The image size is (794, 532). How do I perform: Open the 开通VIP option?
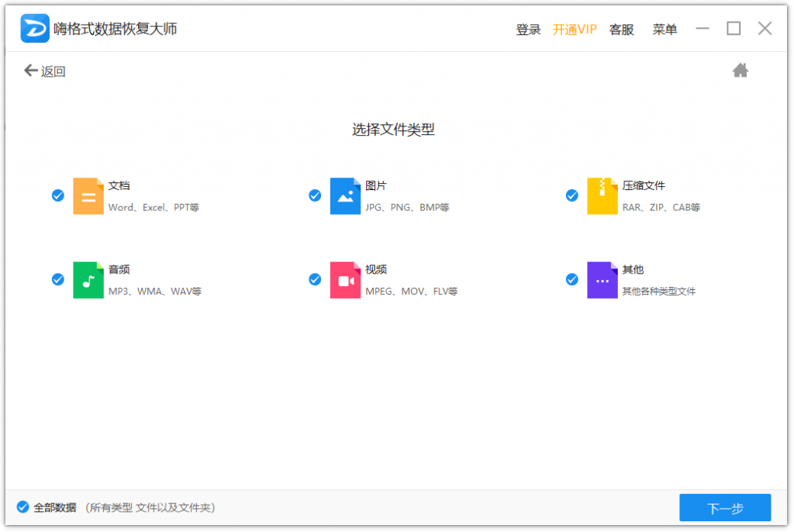(x=575, y=29)
